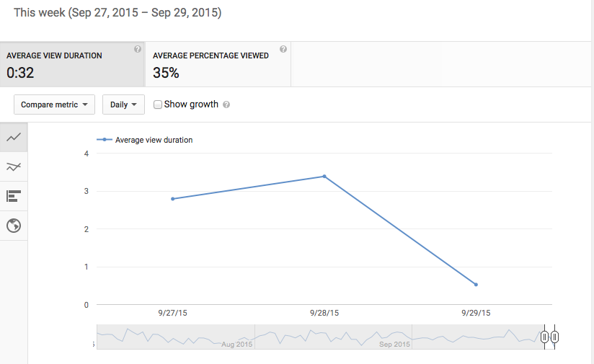Select the Average View Duration tab
The height and width of the screenshot is (364, 594).
tap(72, 64)
